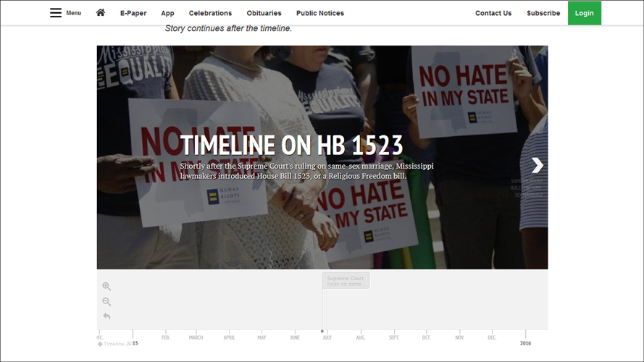
Task: Go to the Home page icon
Action: pos(101,13)
